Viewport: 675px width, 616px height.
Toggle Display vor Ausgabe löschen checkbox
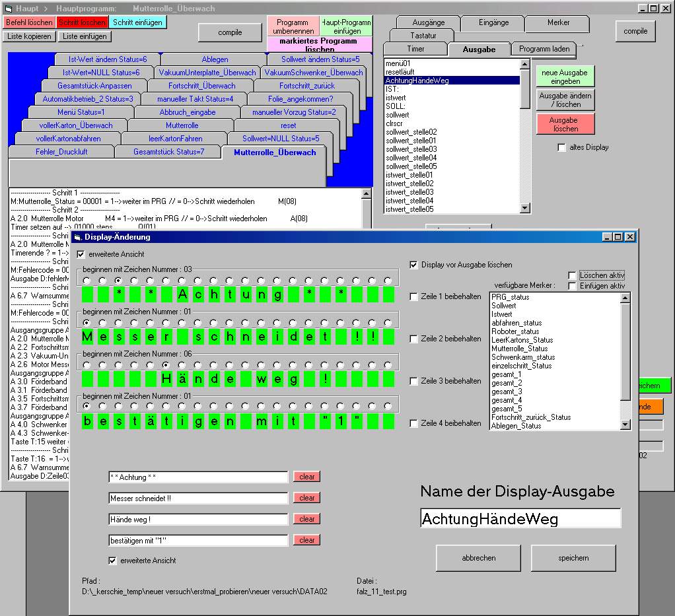(414, 265)
